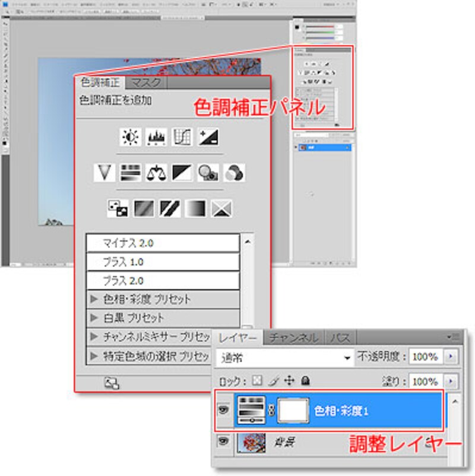Select the 背景 layer name

[x=284, y=442]
